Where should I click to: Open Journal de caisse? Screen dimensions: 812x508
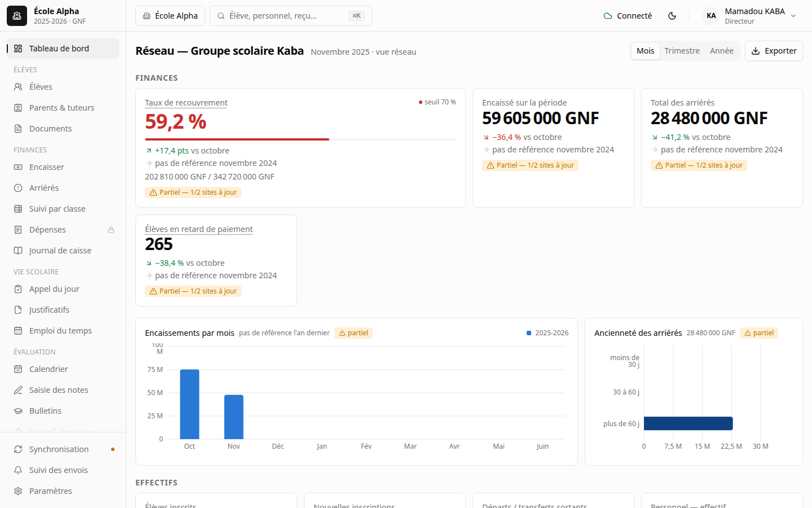point(63,251)
